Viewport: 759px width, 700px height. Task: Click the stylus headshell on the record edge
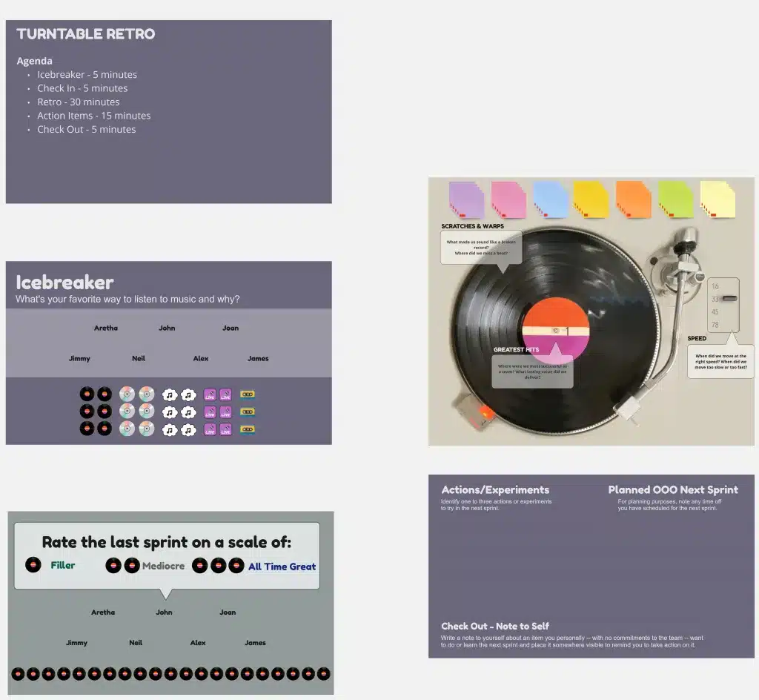(x=627, y=408)
